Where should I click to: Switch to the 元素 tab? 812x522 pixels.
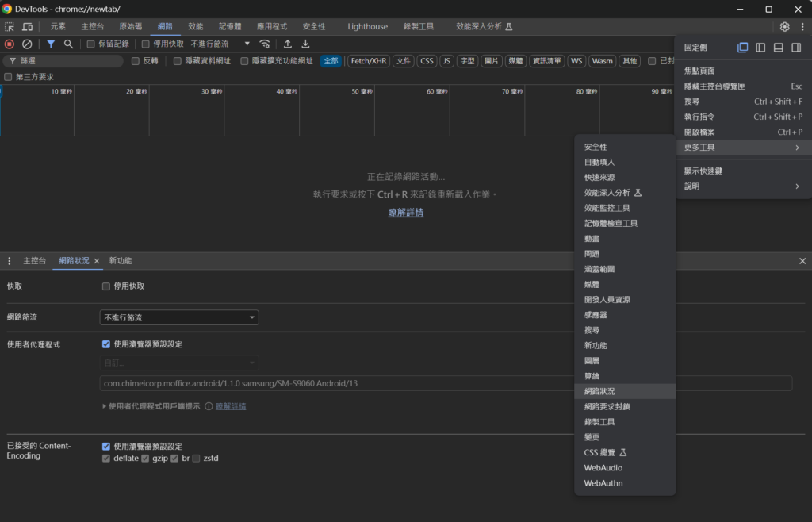pyautogui.click(x=58, y=26)
